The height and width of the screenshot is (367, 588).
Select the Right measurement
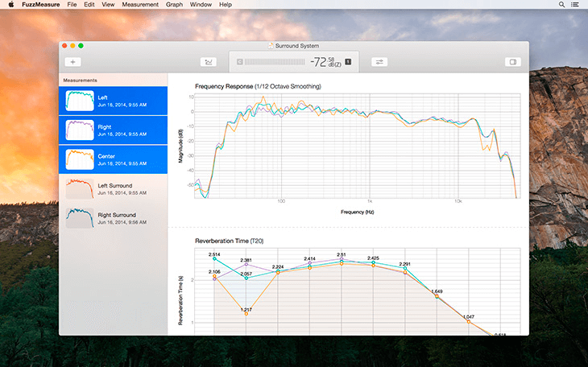point(113,130)
